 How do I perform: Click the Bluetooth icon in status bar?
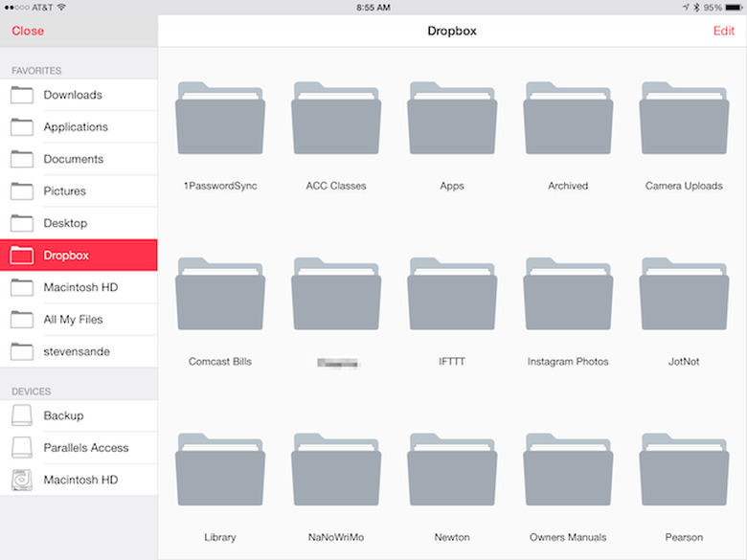coord(696,7)
